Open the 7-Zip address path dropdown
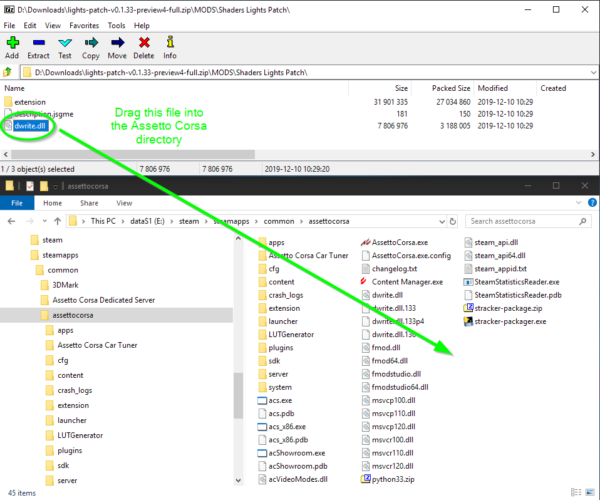This screenshot has height=500, width=600. click(x=593, y=72)
